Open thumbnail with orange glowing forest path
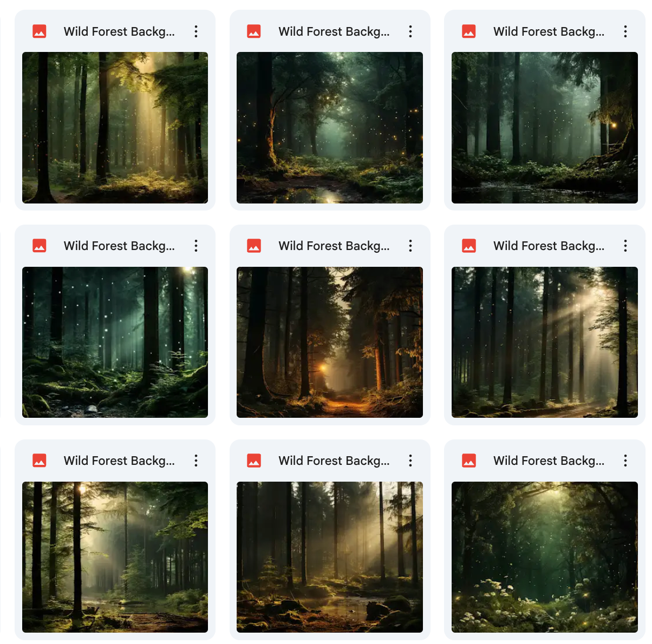 pyautogui.click(x=330, y=342)
